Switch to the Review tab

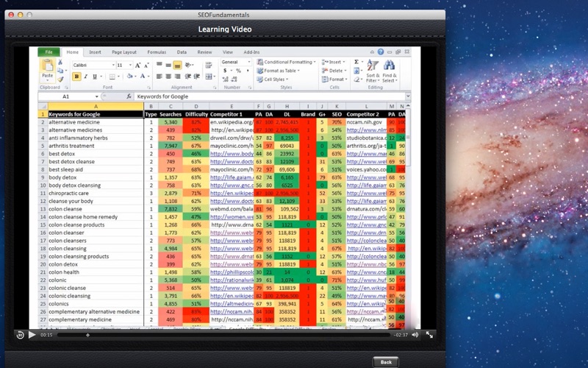coord(205,52)
